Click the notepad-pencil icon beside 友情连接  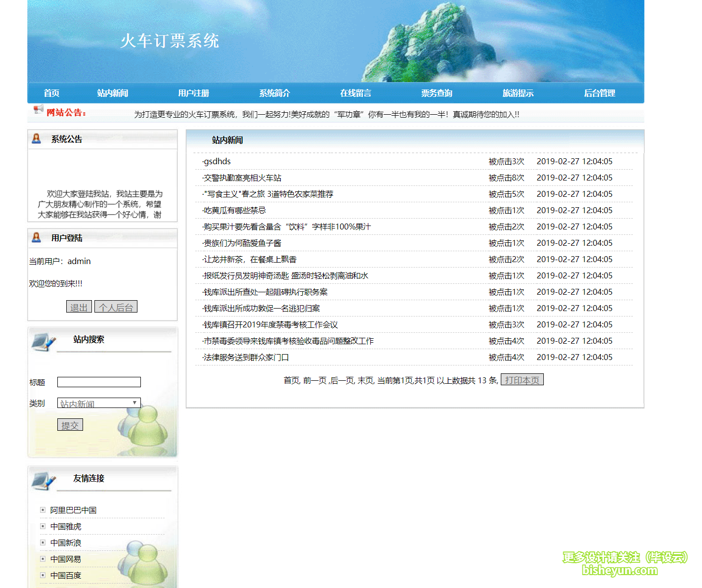(44, 480)
